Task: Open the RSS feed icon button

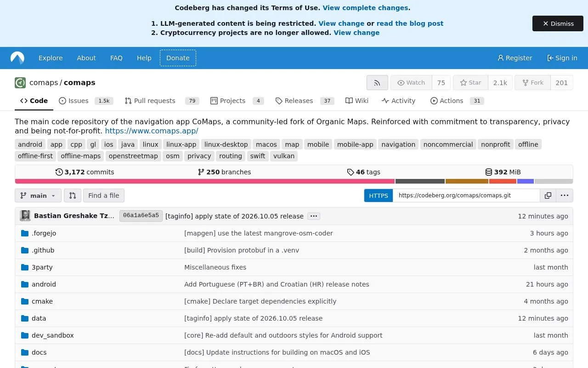Action: click(377, 83)
